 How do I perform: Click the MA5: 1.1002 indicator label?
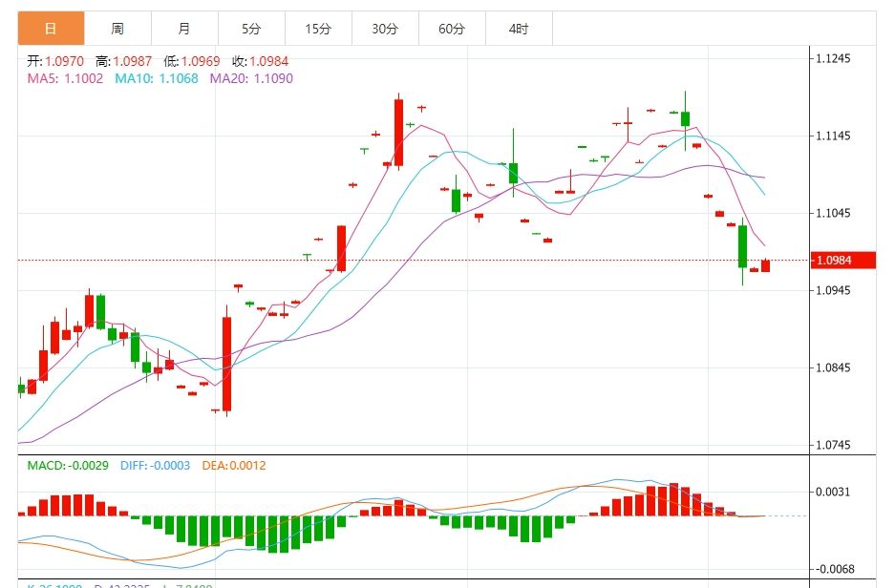pos(65,78)
